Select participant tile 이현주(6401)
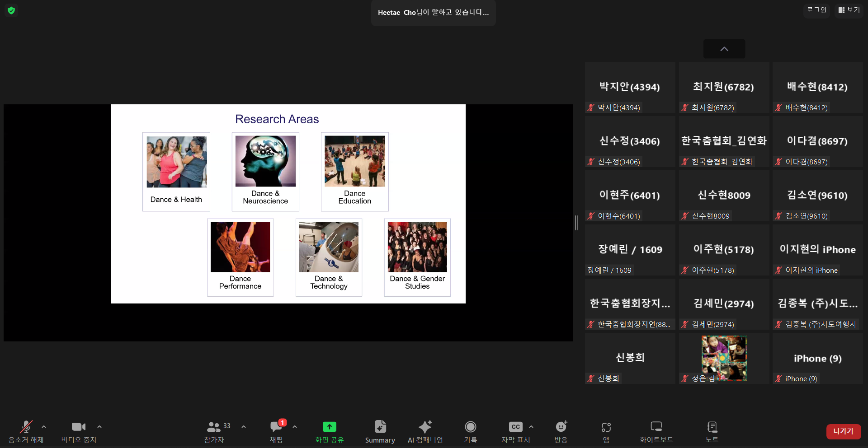 [630, 196]
